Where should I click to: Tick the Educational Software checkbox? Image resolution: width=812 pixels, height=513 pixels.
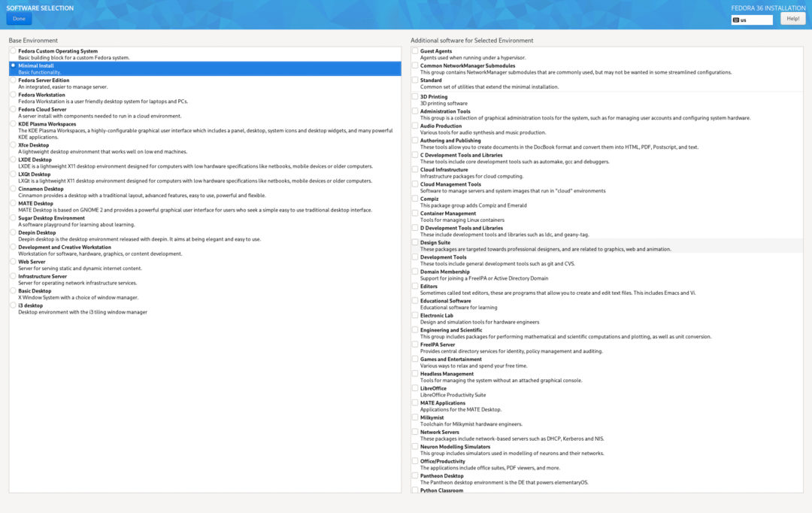tap(415, 300)
